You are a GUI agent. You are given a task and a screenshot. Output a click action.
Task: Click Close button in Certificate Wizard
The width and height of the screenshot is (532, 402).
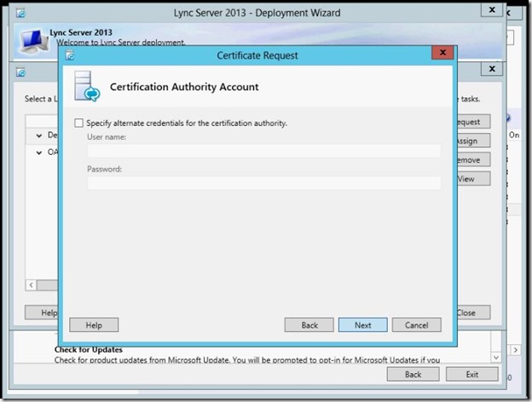point(473,313)
